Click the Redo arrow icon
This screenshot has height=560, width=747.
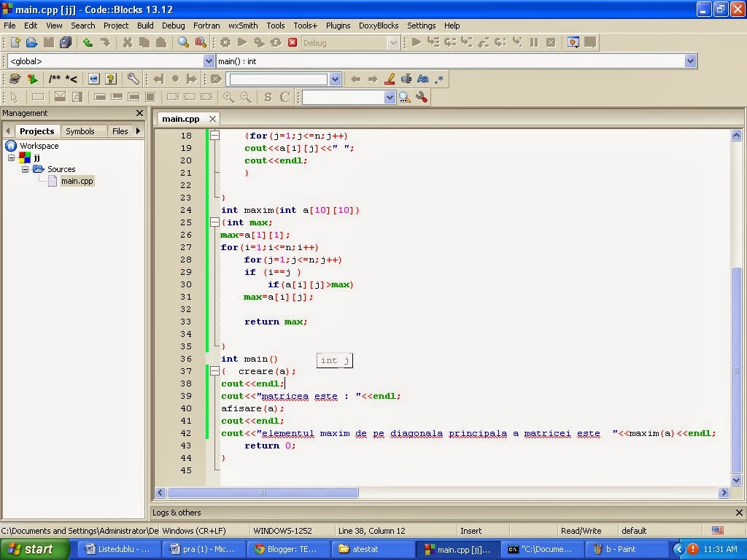(105, 43)
